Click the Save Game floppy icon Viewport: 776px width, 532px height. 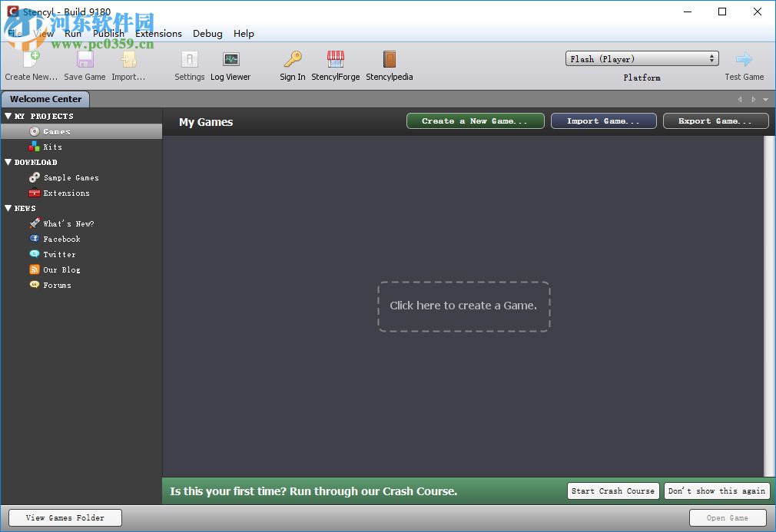pyautogui.click(x=85, y=59)
